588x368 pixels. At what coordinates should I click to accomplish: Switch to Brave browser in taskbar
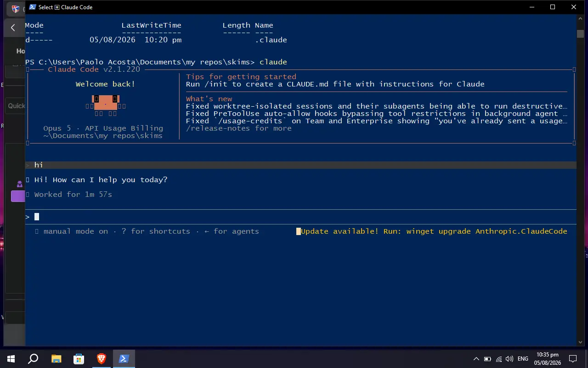click(101, 359)
